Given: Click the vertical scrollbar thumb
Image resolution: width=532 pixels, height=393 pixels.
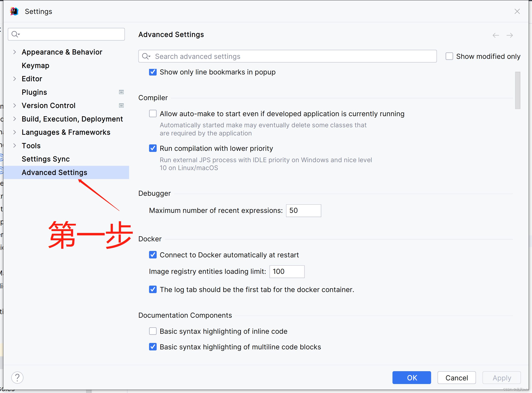Looking at the screenshot, I should 517,90.
